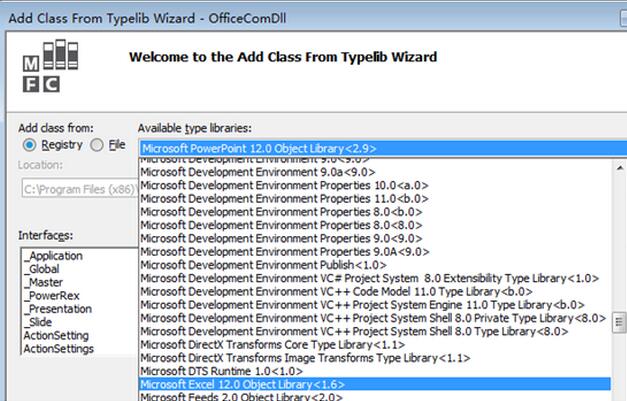Select ActionSettings in Interfaces list
This screenshot has height=401, width=627.
click(x=58, y=348)
